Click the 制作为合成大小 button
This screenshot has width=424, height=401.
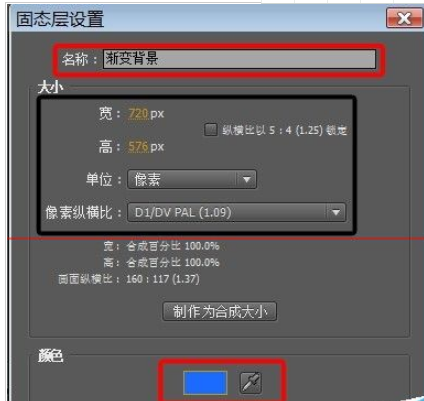220,312
